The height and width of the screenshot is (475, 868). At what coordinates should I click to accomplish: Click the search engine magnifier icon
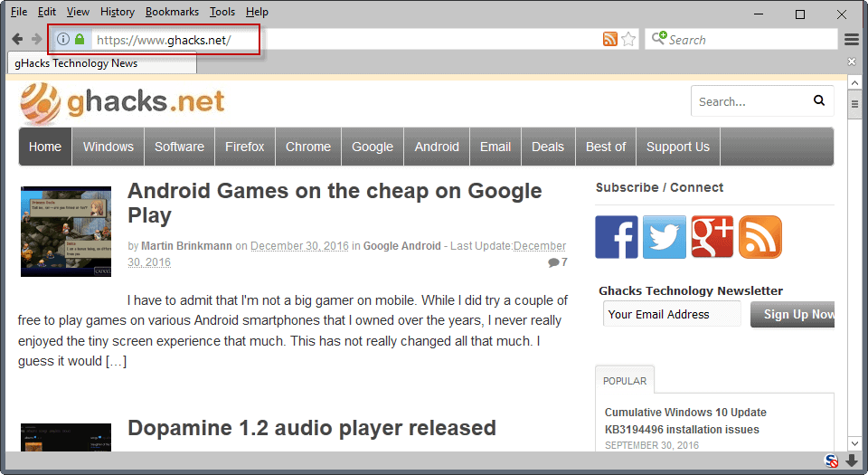tap(659, 38)
